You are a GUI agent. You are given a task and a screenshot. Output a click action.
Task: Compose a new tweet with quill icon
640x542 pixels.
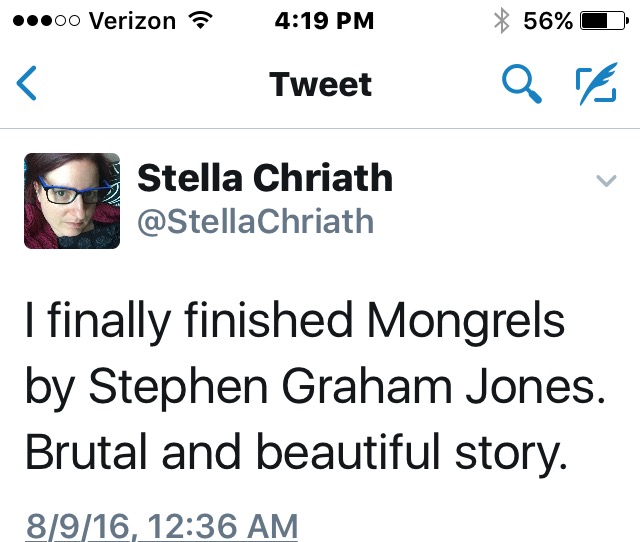click(598, 85)
